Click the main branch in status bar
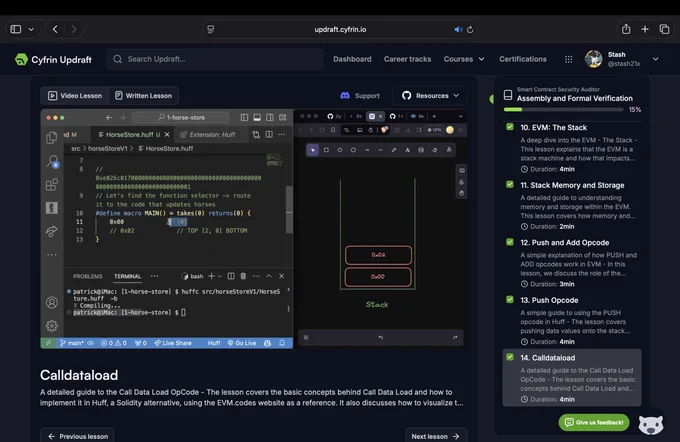Screen dimensions: 680x442 [x=72, y=343]
